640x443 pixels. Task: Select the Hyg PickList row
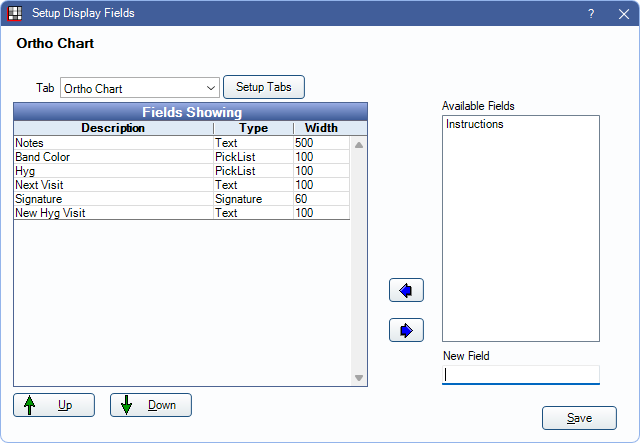pyautogui.click(x=110, y=171)
